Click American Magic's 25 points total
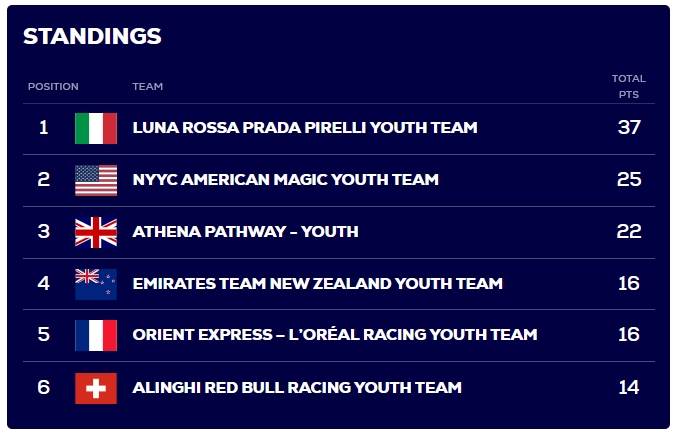Image resolution: width=677 pixels, height=433 pixels. pyautogui.click(x=629, y=180)
